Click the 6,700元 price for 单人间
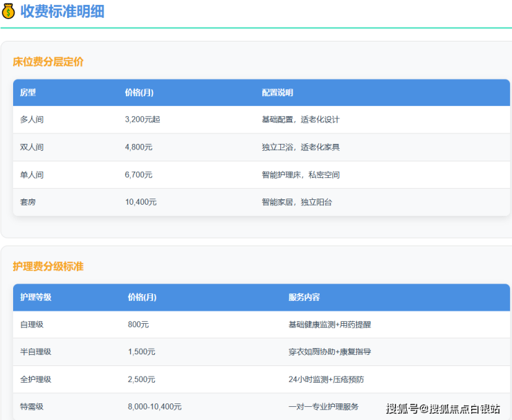 (x=138, y=175)
